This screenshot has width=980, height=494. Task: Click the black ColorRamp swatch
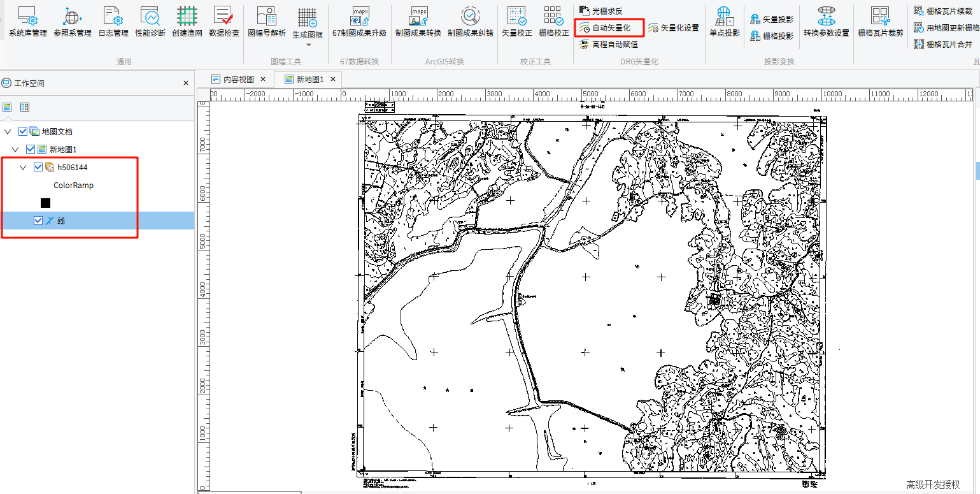(45, 203)
